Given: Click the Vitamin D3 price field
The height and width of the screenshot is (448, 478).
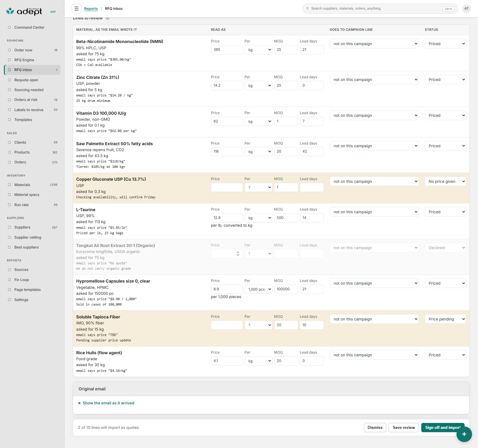Looking at the screenshot, I should point(227,122).
